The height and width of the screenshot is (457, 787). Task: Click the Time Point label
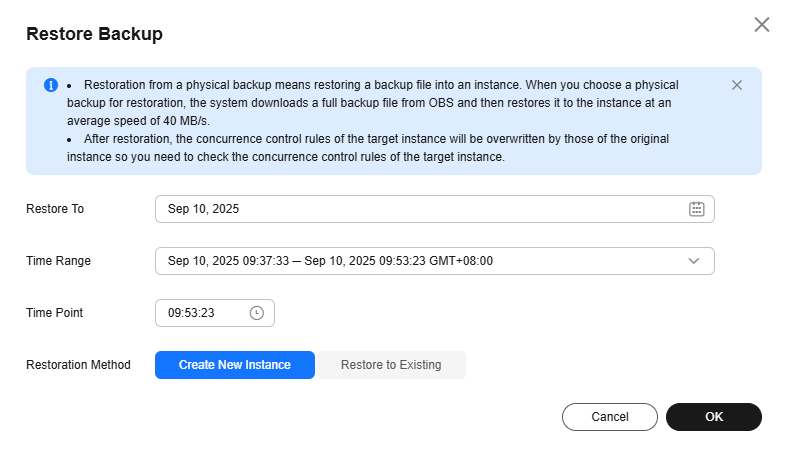point(54,313)
